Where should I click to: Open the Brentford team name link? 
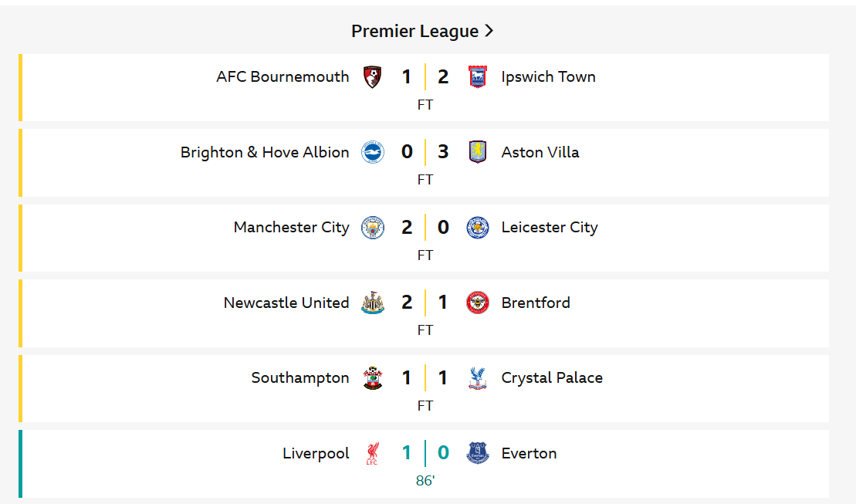pyautogui.click(x=536, y=303)
